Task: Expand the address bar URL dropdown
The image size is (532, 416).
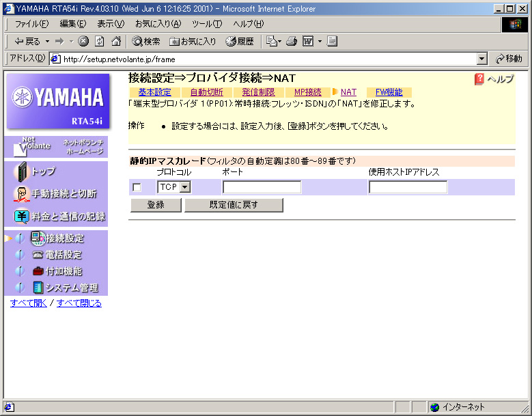Action: (482, 59)
